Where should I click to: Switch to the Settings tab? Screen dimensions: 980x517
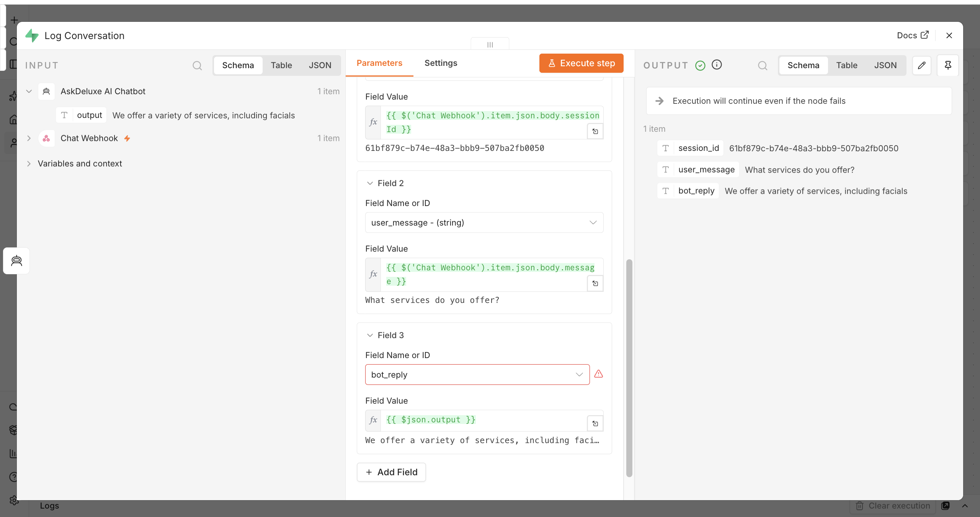pos(441,63)
